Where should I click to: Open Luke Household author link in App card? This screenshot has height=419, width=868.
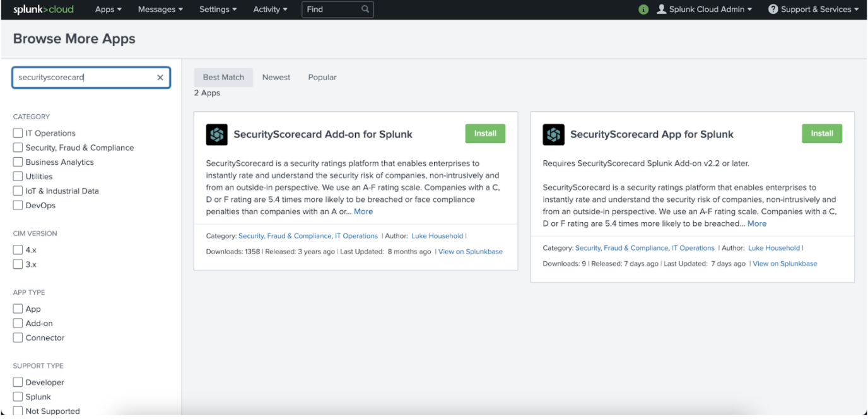[774, 248]
